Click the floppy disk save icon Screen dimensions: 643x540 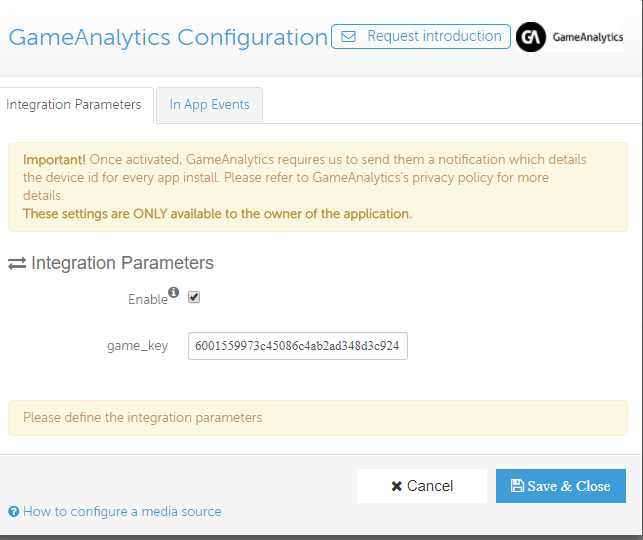(x=517, y=486)
